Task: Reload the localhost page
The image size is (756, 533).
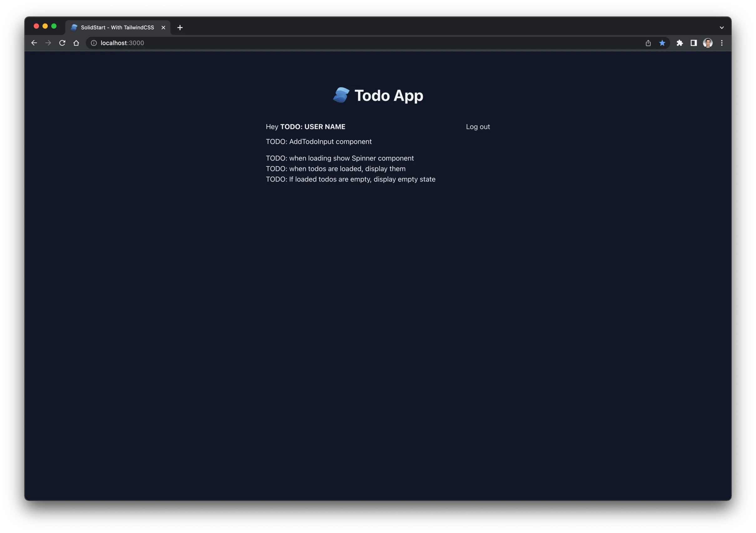Action: [62, 43]
